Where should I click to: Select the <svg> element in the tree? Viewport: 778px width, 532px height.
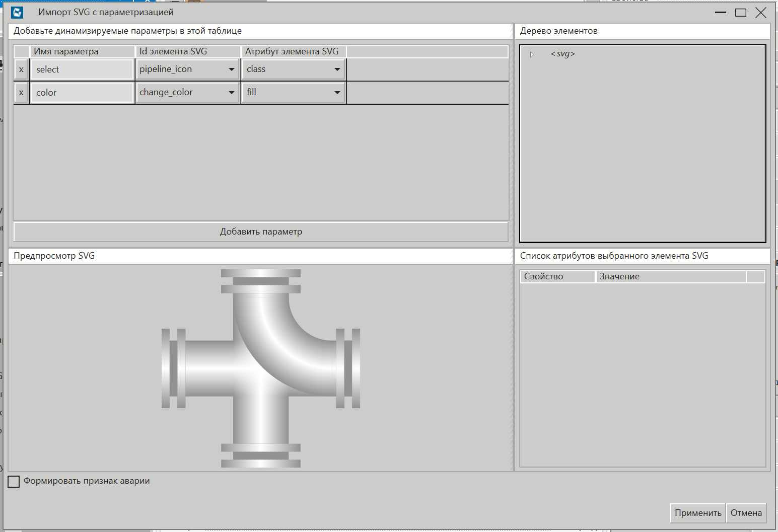[x=562, y=54]
